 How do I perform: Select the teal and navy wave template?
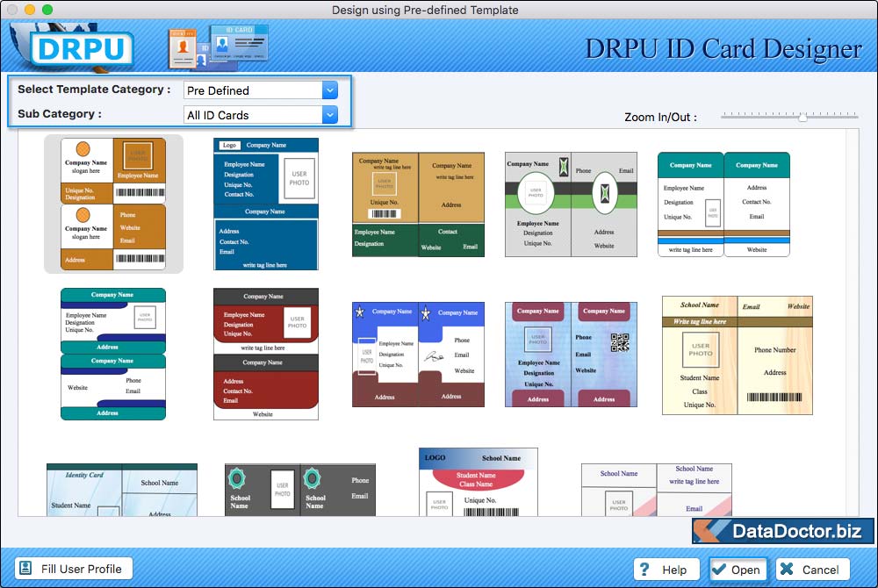tap(113, 355)
